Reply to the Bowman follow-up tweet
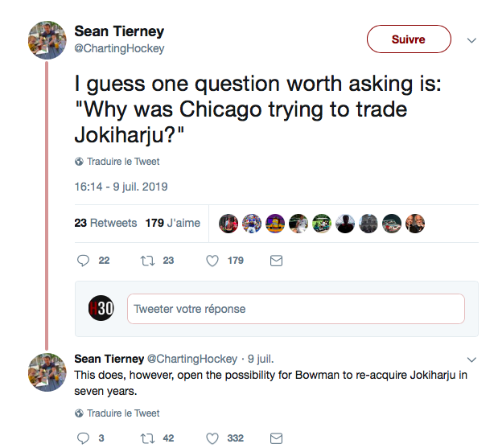Screen dimensions: 498x448 coord(82,438)
